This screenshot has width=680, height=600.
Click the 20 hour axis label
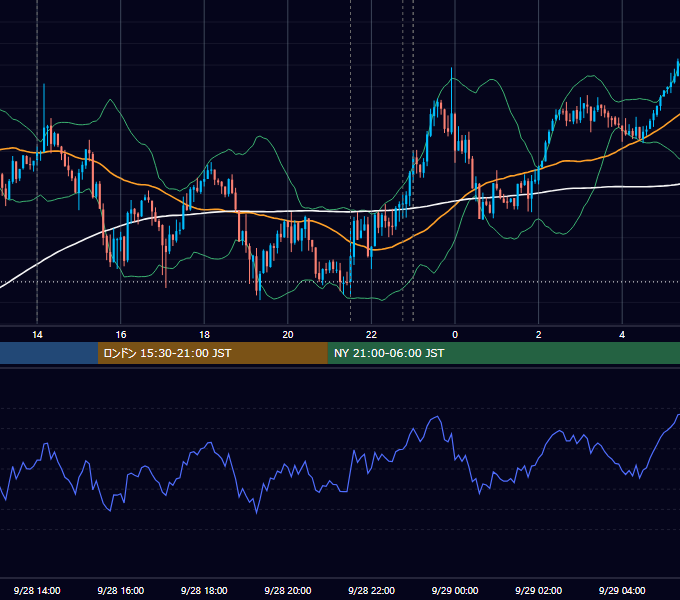[288, 335]
